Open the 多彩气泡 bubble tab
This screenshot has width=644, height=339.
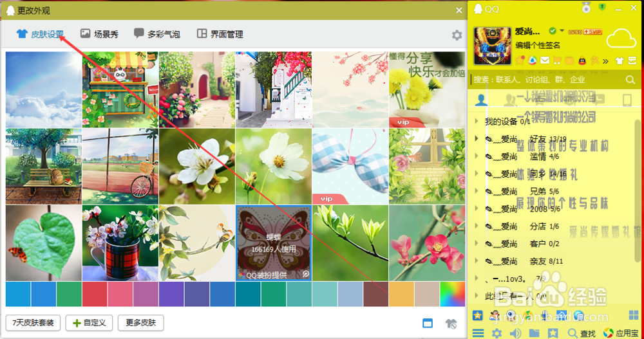[x=157, y=34]
